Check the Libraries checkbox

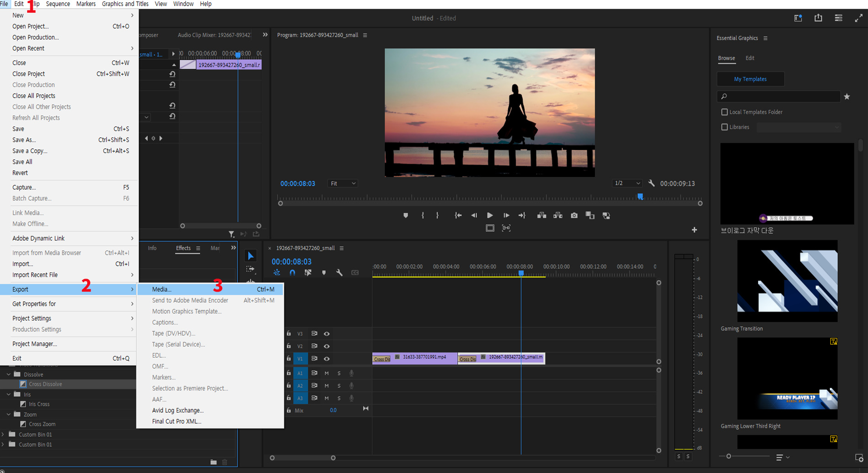[725, 127]
